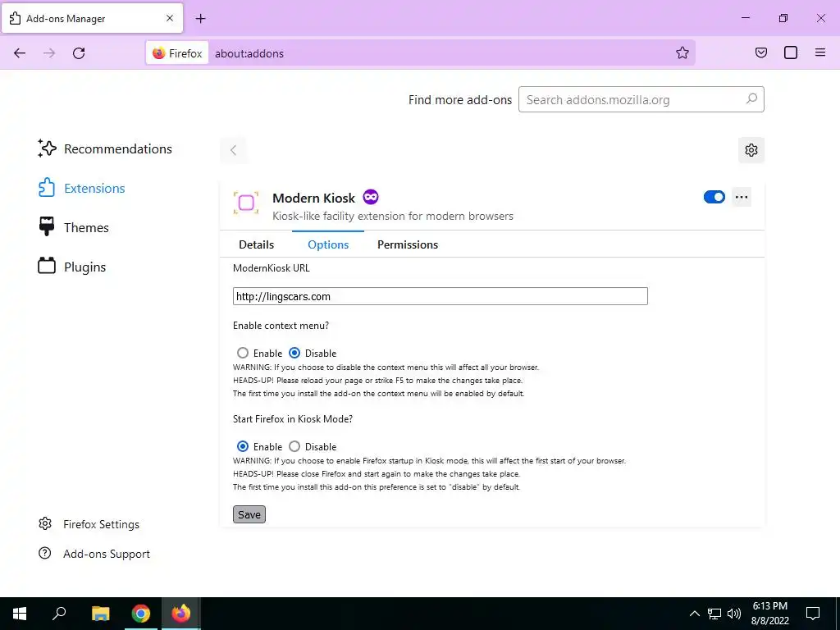This screenshot has width=840, height=630.
Task: Click the Plugins calendar-shaped icon
Action: 47,265
